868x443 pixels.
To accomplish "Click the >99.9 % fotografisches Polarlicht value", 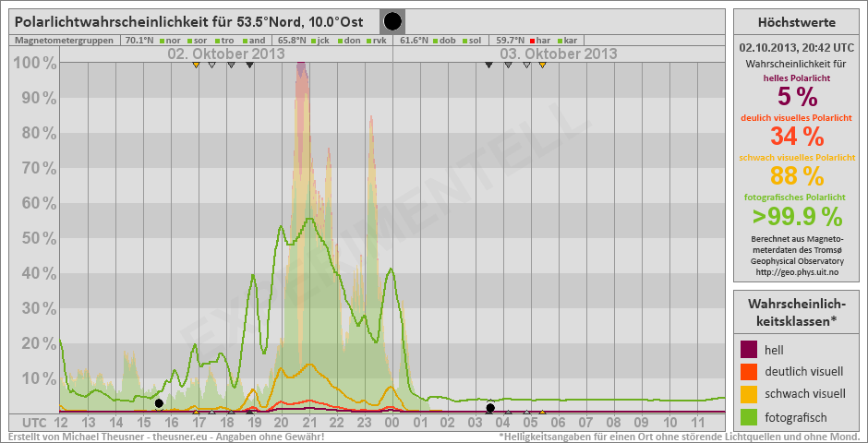I will point(796,216).
